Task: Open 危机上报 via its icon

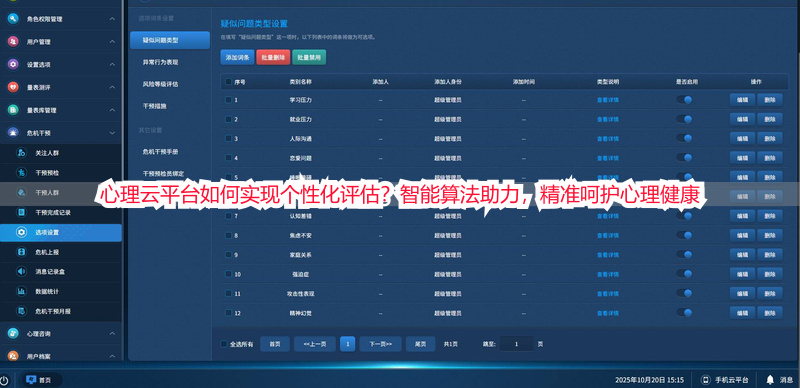Action: coord(21,252)
